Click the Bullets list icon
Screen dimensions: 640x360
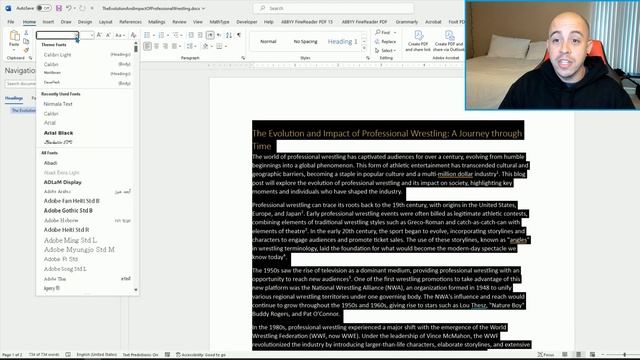(147, 35)
